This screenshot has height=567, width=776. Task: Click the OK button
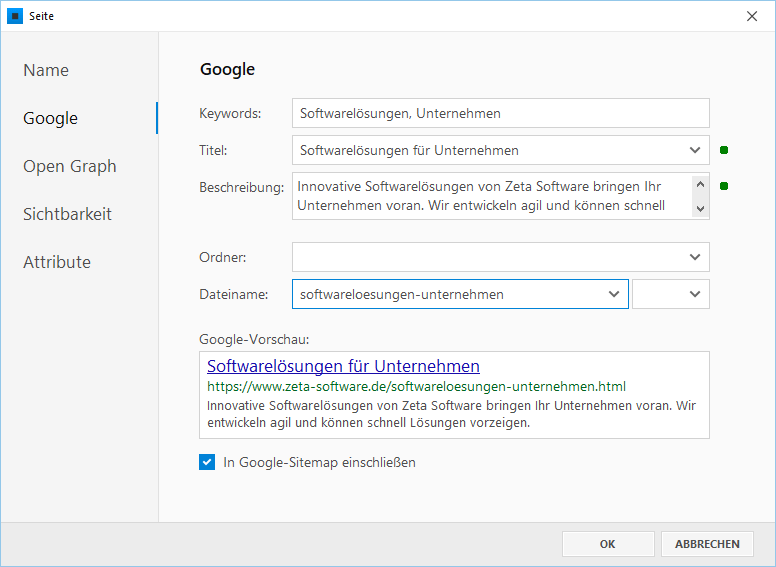(607, 544)
